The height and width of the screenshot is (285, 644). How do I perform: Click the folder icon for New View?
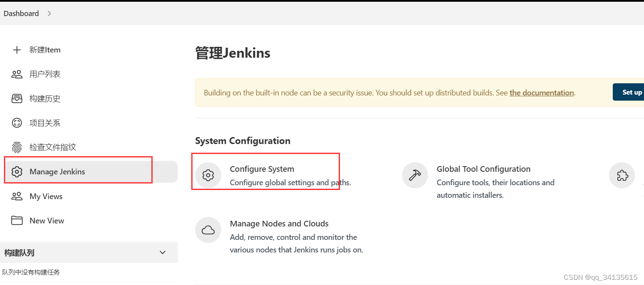pyautogui.click(x=17, y=221)
